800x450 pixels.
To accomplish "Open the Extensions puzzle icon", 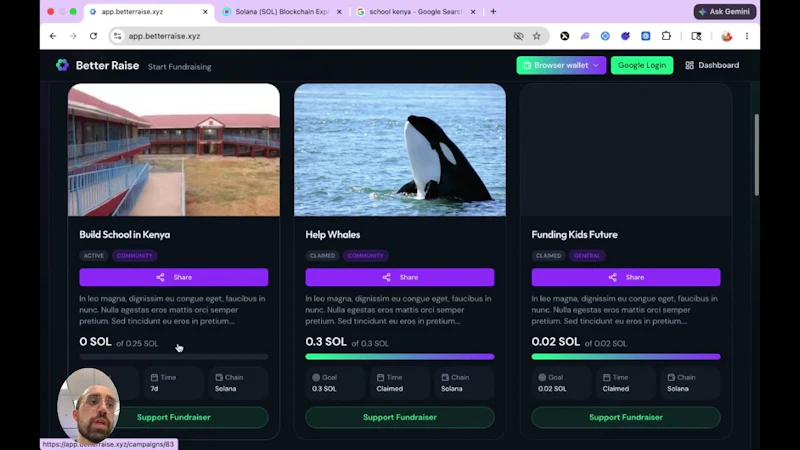I will click(x=666, y=36).
